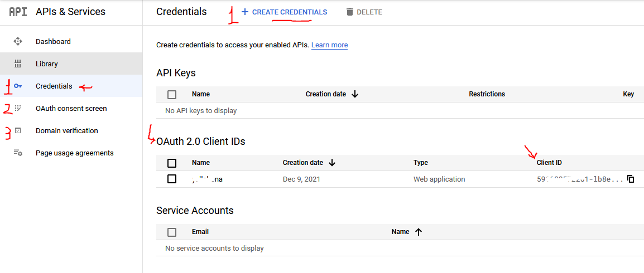
Task: Copy the OAuth Client ID to clipboard
Action: (631, 179)
